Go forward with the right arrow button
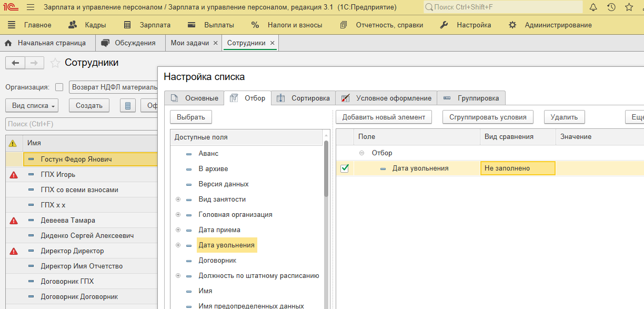 34,63
